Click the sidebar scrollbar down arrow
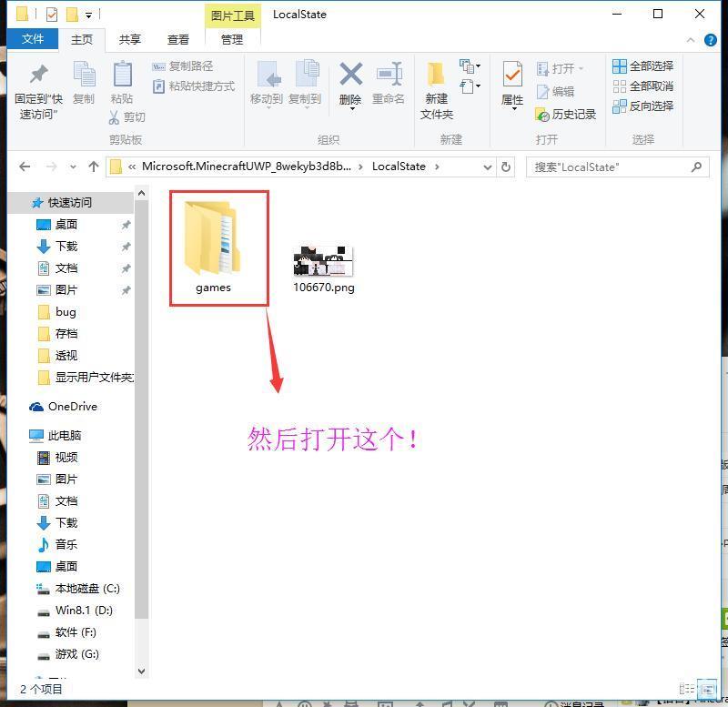The height and width of the screenshot is (707, 728). pos(142,672)
